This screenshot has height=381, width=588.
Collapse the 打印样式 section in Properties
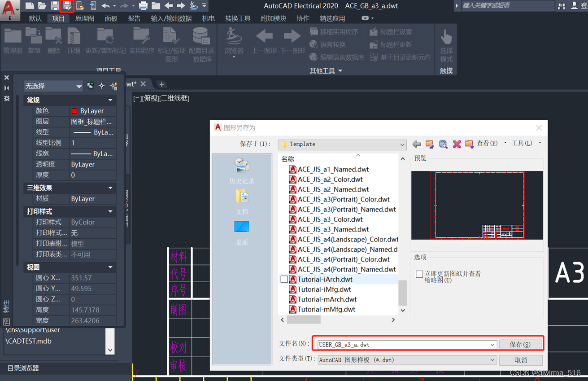(110, 211)
